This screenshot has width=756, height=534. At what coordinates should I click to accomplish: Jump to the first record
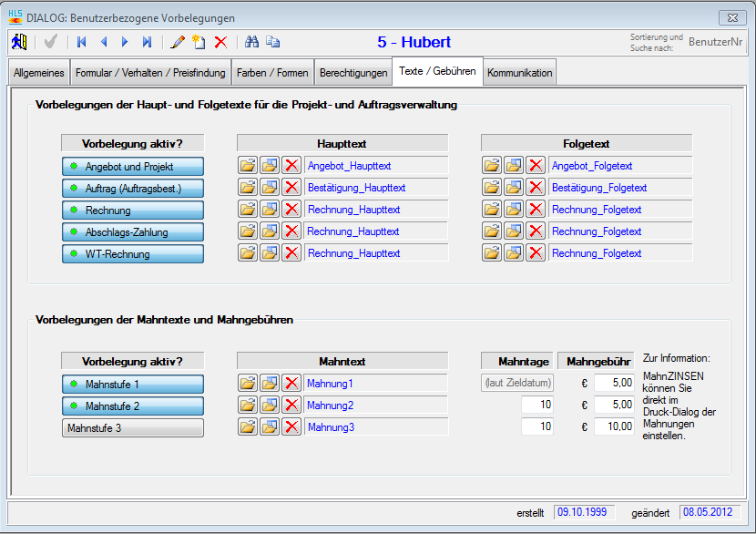click(x=82, y=42)
